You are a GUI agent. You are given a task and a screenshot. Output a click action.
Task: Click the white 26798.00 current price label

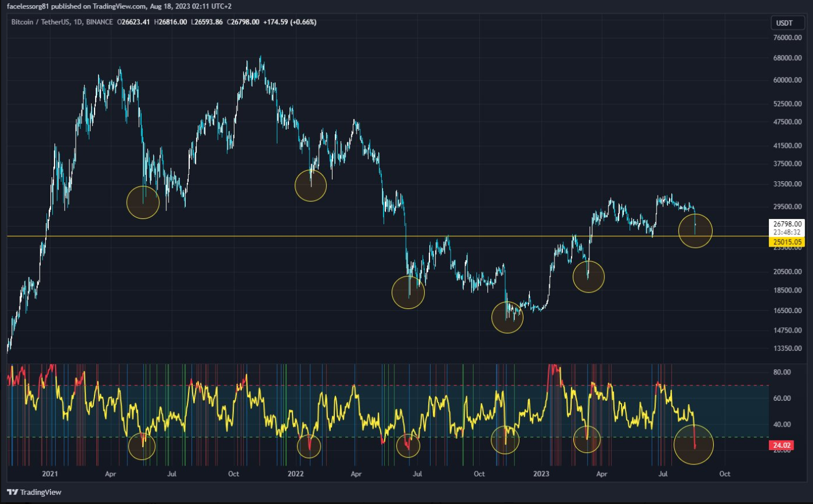pyautogui.click(x=787, y=224)
